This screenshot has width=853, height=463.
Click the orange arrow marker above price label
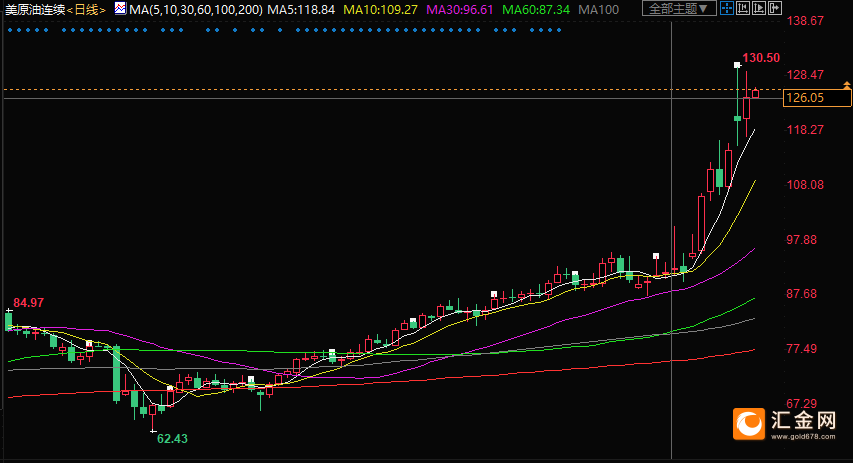click(847, 85)
